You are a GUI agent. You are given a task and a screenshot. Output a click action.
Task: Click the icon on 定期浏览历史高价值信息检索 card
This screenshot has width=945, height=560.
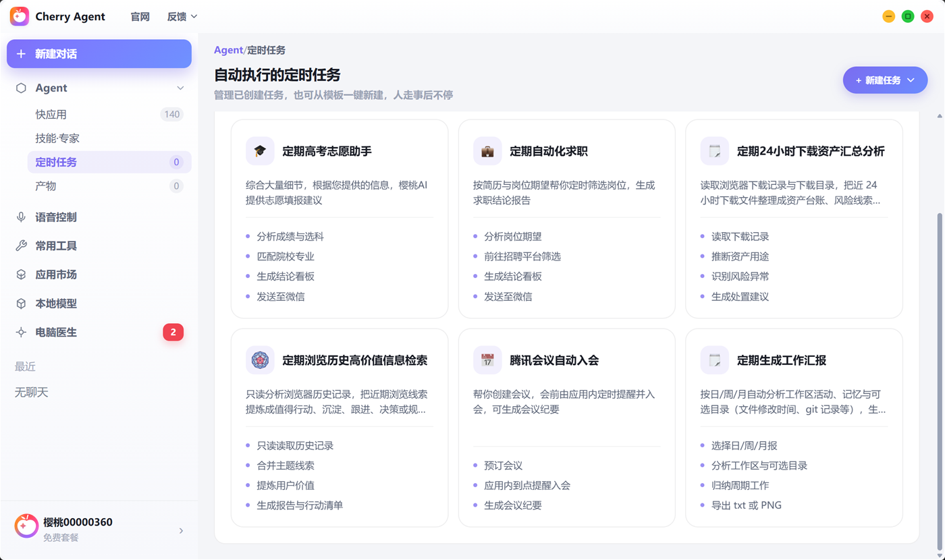[x=260, y=360]
